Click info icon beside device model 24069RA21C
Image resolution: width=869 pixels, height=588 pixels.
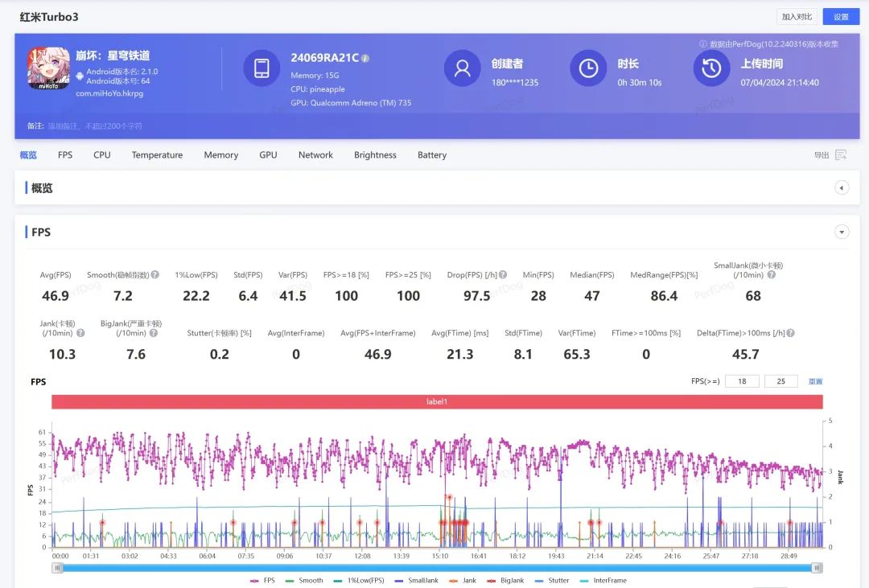coord(365,58)
